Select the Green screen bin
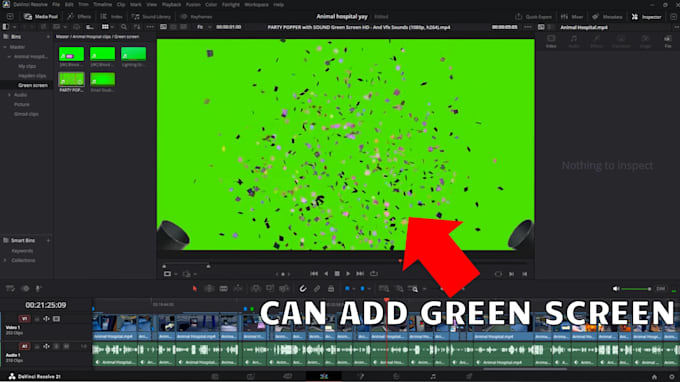Image resolution: width=680 pixels, height=382 pixels. (33, 85)
